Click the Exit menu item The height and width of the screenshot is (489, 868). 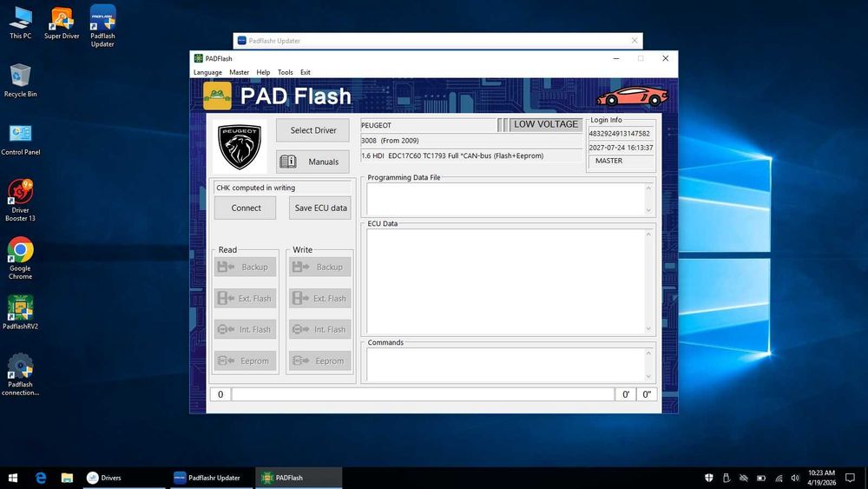[305, 73]
